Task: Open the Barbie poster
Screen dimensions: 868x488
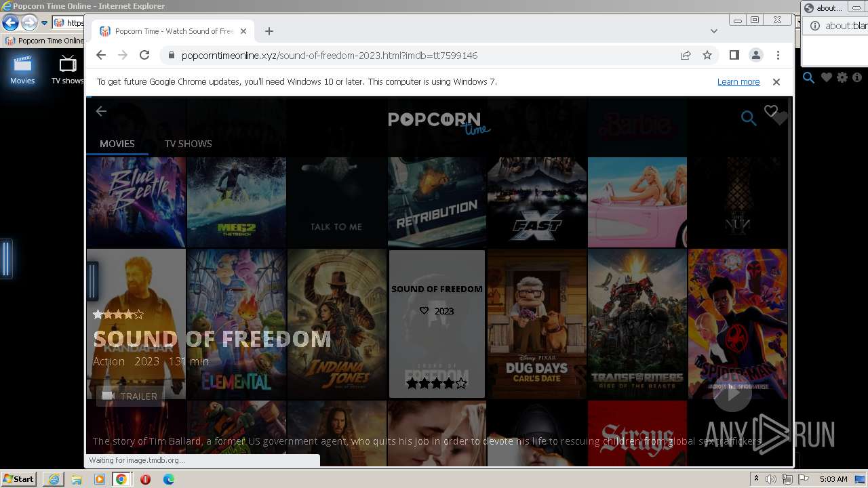Action: point(637,202)
